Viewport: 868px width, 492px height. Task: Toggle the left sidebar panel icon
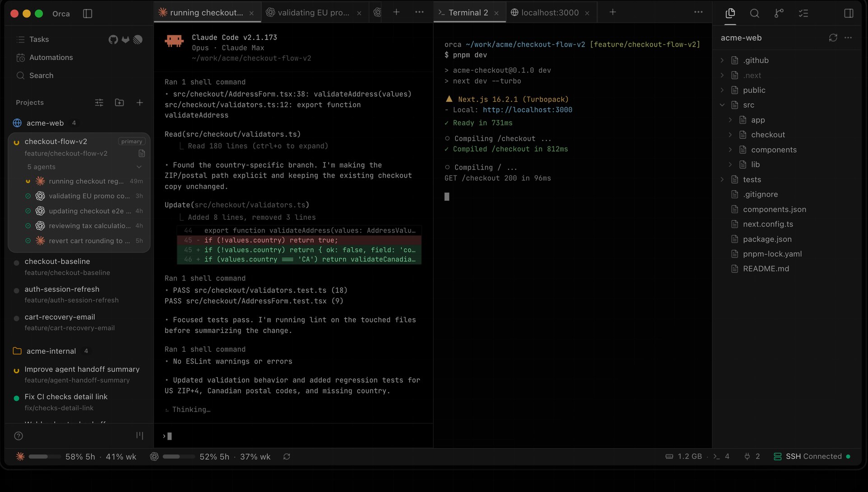(x=88, y=14)
